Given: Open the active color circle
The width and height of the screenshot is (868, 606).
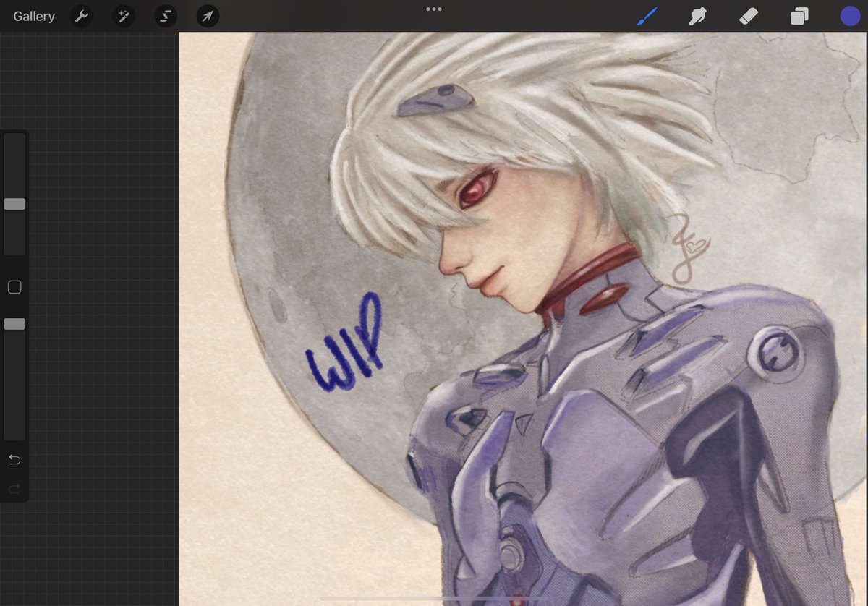Looking at the screenshot, I should pos(850,16).
